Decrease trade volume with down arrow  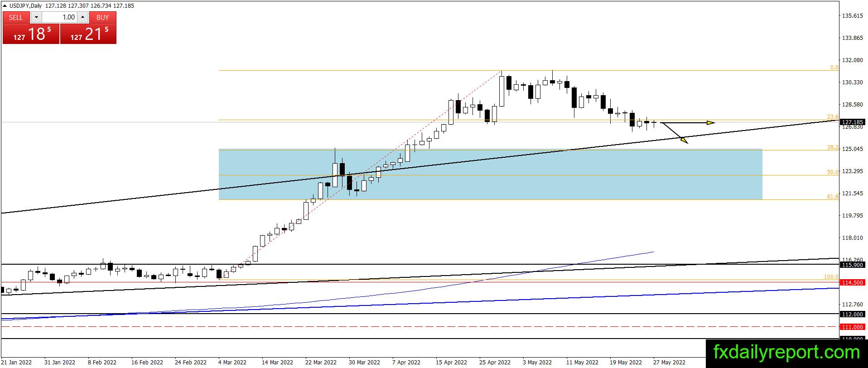coord(37,17)
